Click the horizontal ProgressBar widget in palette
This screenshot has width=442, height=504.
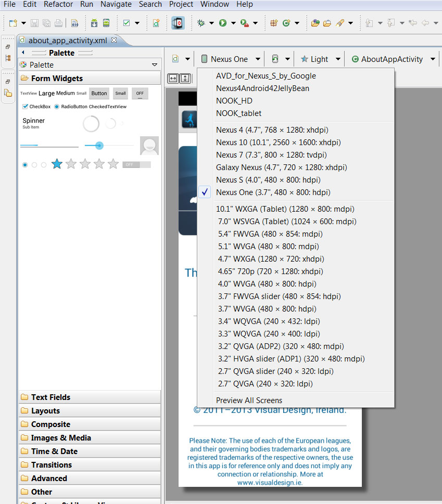49,146
